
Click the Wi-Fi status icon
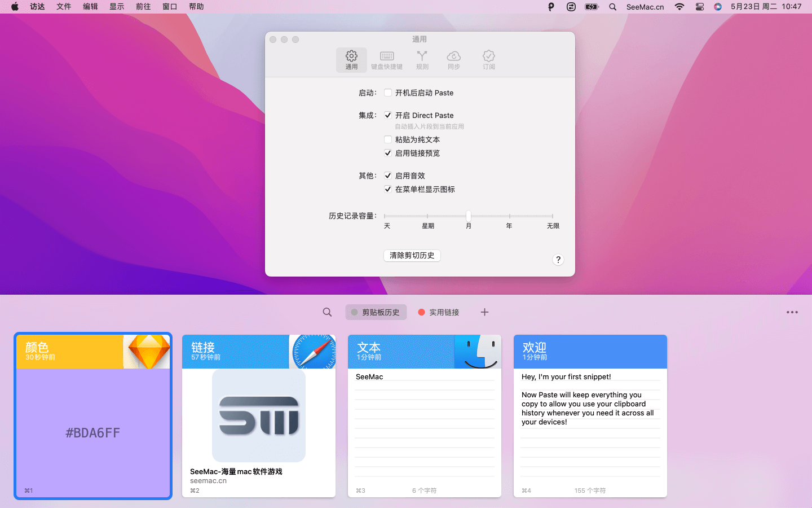[x=679, y=7]
